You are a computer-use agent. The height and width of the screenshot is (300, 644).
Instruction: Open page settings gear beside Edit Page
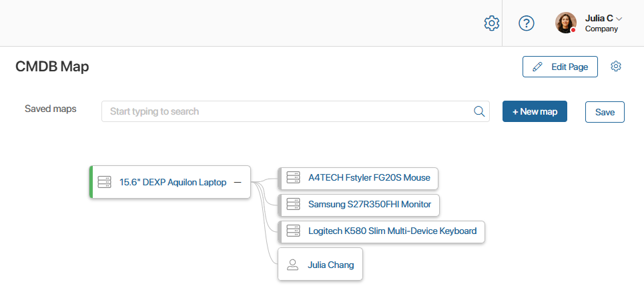pyautogui.click(x=616, y=67)
